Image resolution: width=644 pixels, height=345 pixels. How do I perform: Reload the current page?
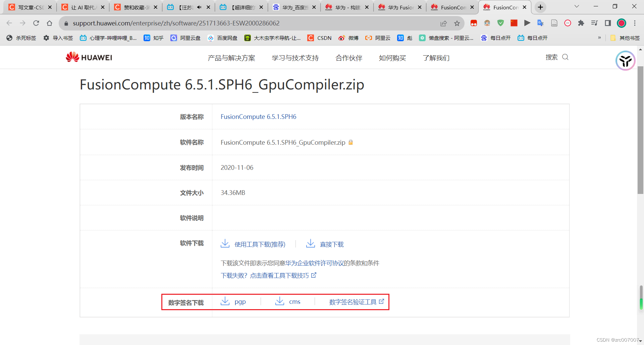[36, 23]
